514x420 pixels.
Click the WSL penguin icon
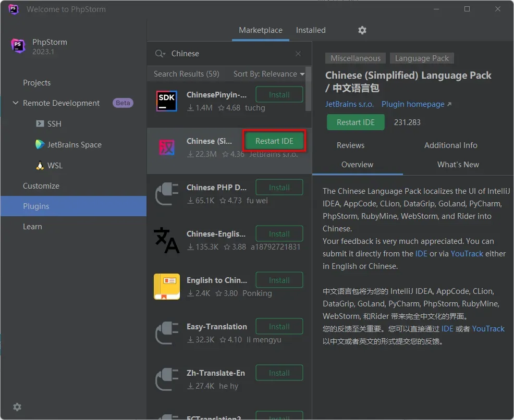tap(40, 165)
